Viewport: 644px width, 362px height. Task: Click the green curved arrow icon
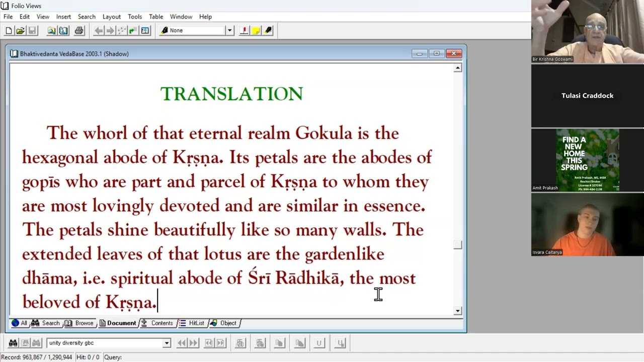[133, 31]
